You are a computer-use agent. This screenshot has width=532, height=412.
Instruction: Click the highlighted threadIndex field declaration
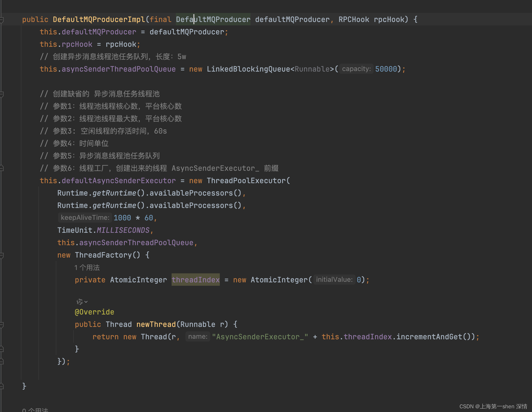[196, 280]
